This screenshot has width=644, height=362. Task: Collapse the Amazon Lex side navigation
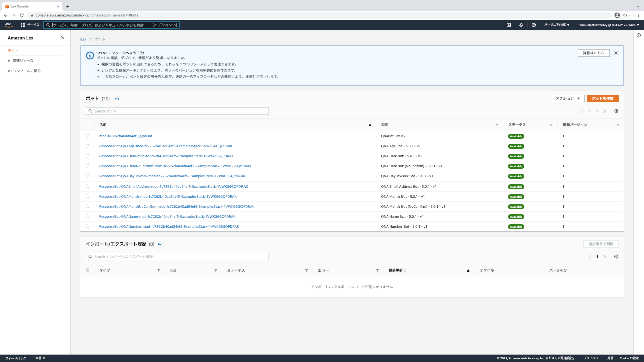(63, 38)
